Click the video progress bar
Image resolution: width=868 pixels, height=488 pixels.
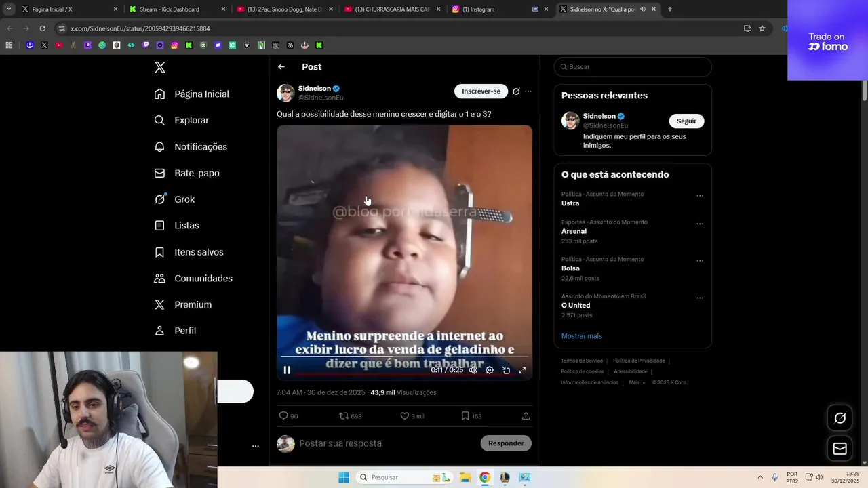404,357
